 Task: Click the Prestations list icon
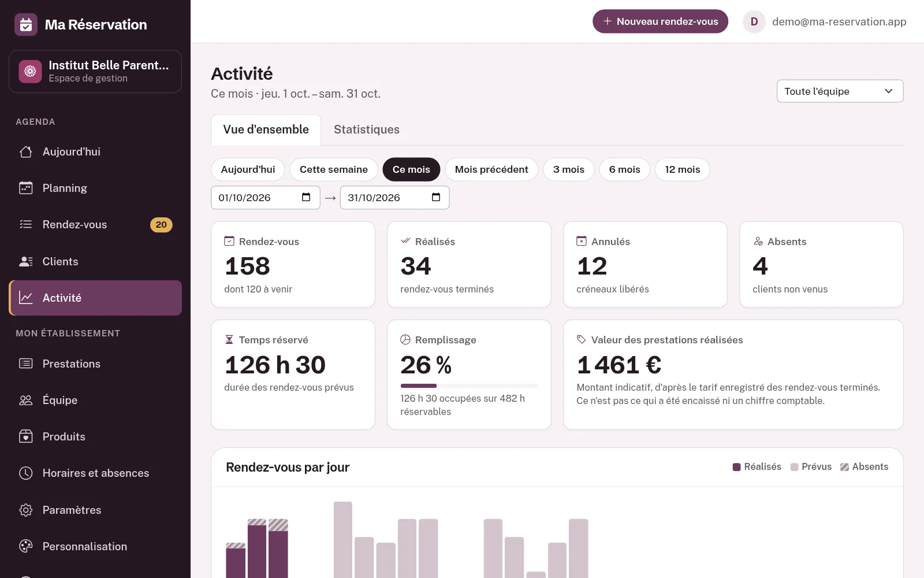26,364
